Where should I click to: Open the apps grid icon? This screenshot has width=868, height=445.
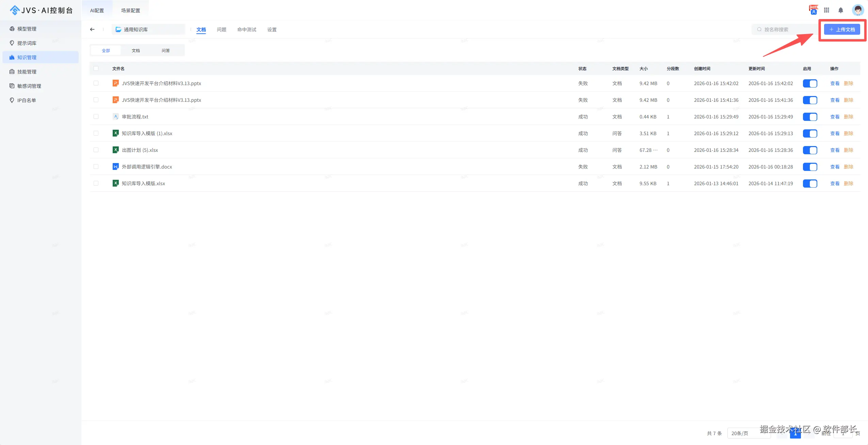tap(826, 10)
